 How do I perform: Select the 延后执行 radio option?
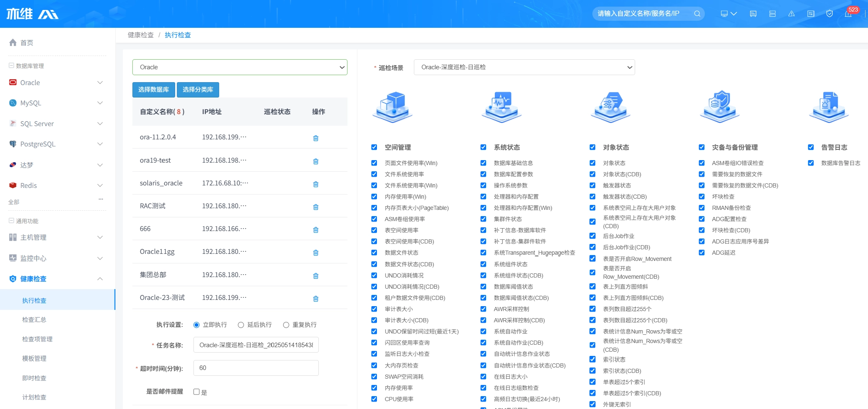click(241, 325)
